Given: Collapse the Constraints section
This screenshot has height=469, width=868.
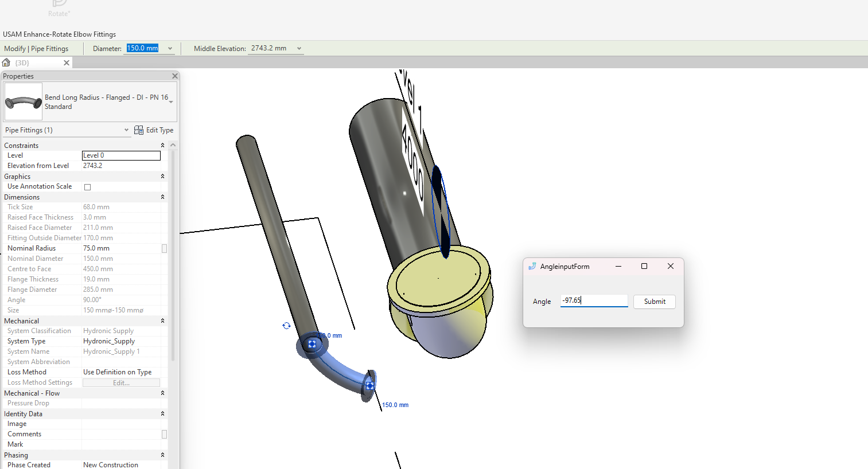Looking at the screenshot, I should (162, 146).
